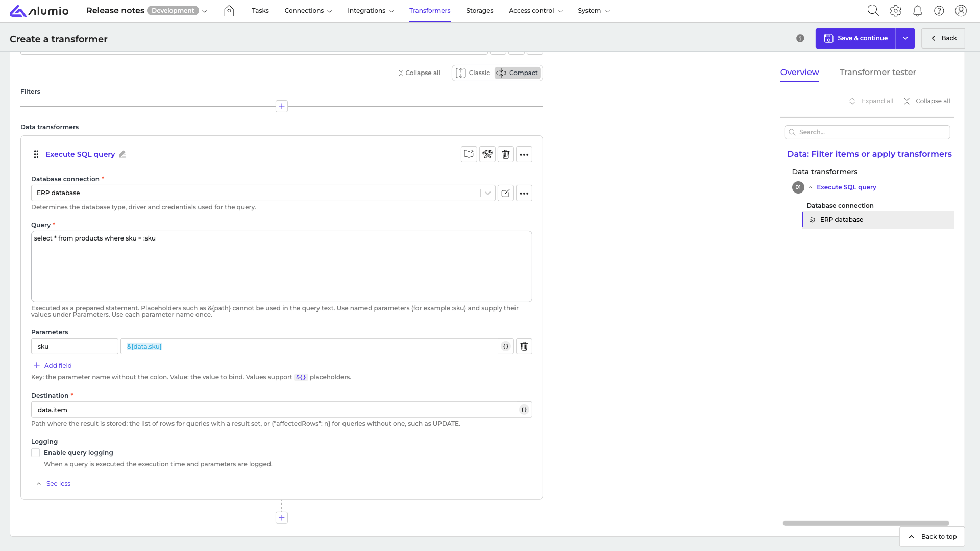Collapse details with See less
Image resolution: width=980 pixels, height=551 pixels.
[54, 484]
